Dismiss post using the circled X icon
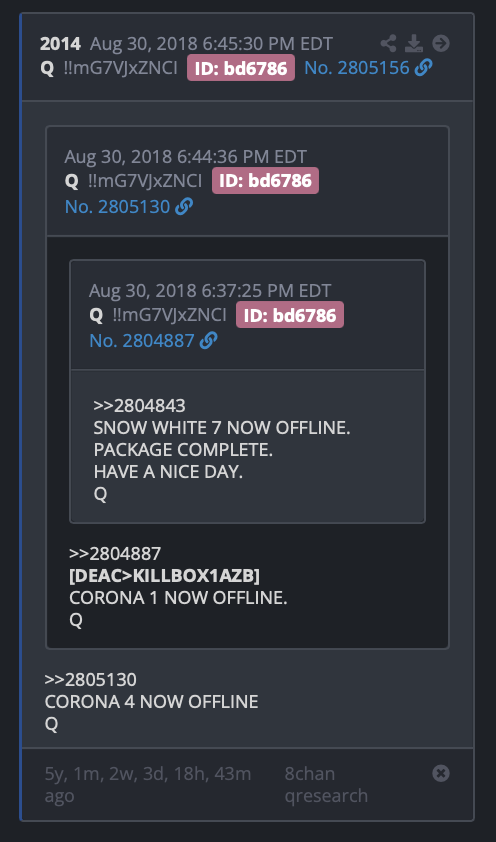Image resolution: width=496 pixels, height=842 pixels. point(441,773)
